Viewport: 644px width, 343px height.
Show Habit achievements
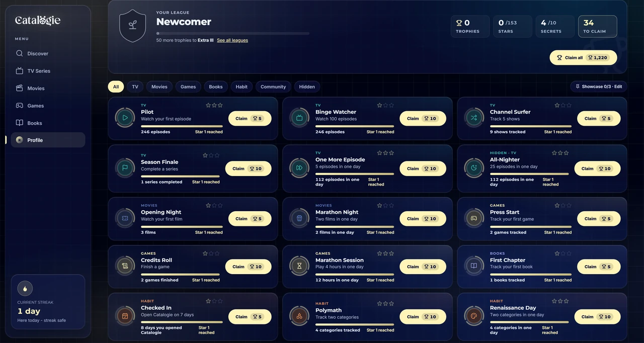coord(242,87)
